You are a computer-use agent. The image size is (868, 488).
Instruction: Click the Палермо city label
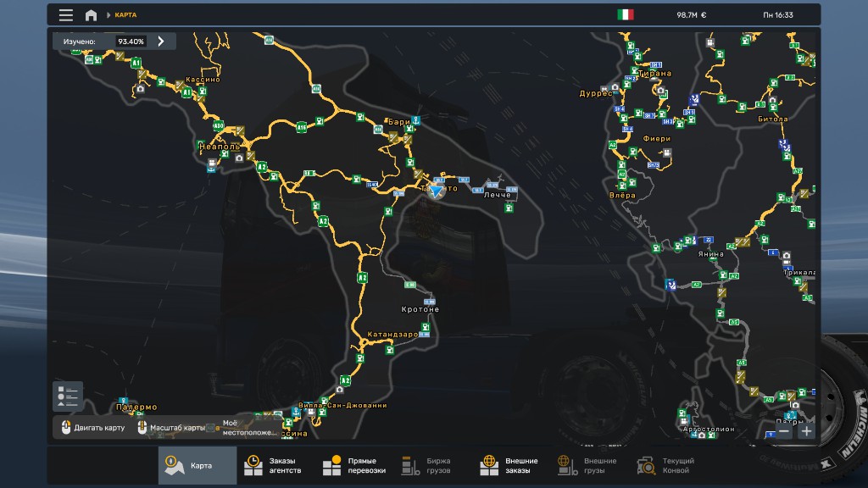(136, 407)
